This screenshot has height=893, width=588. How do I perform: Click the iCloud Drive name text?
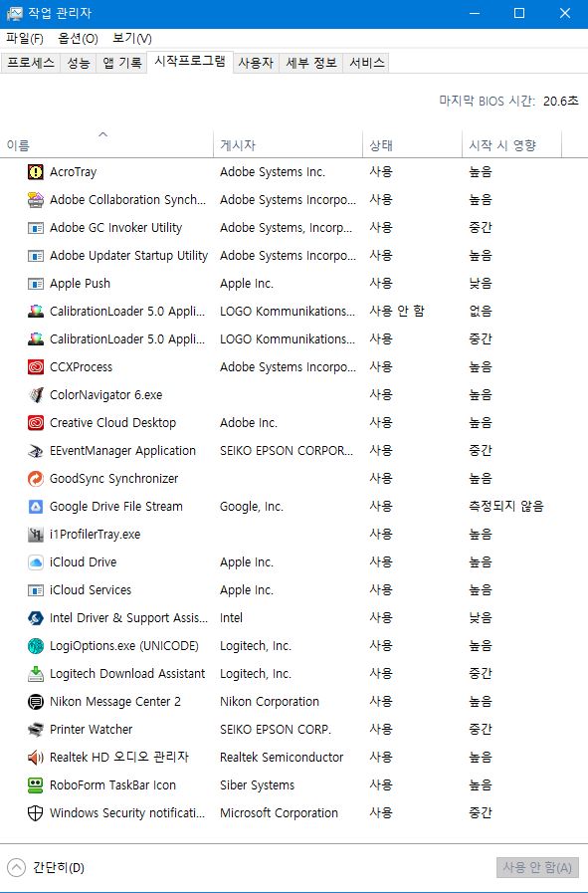tap(84, 562)
